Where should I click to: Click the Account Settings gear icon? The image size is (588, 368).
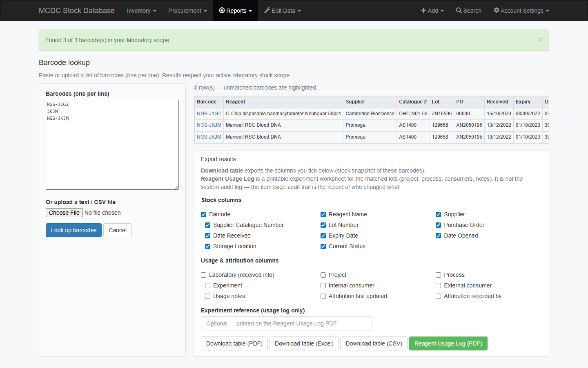497,11
